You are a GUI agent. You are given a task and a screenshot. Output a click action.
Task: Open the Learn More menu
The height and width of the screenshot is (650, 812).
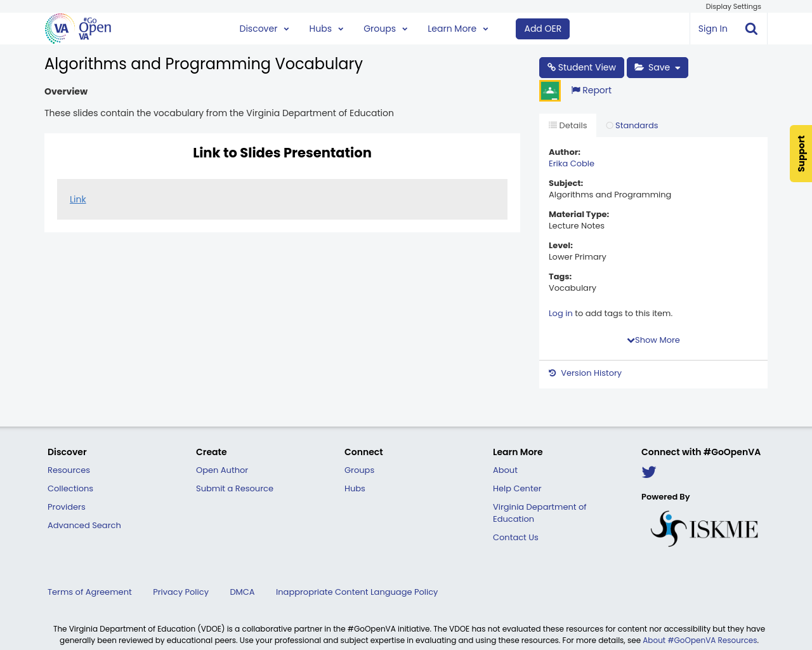(x=457, y=28)
